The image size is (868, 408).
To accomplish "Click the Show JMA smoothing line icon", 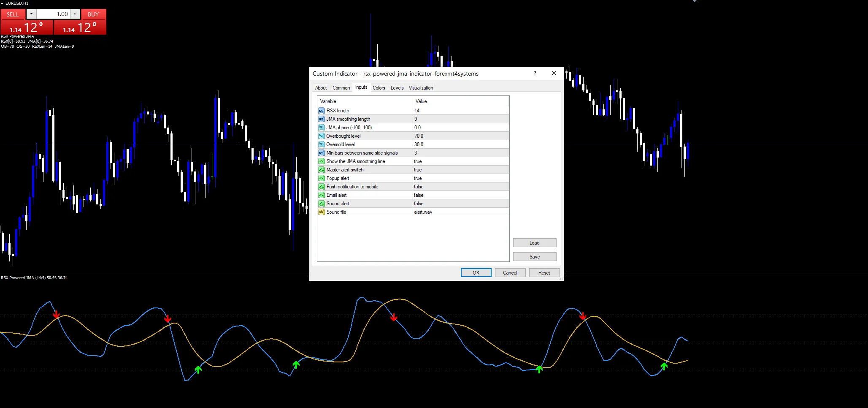I will 322,161.
